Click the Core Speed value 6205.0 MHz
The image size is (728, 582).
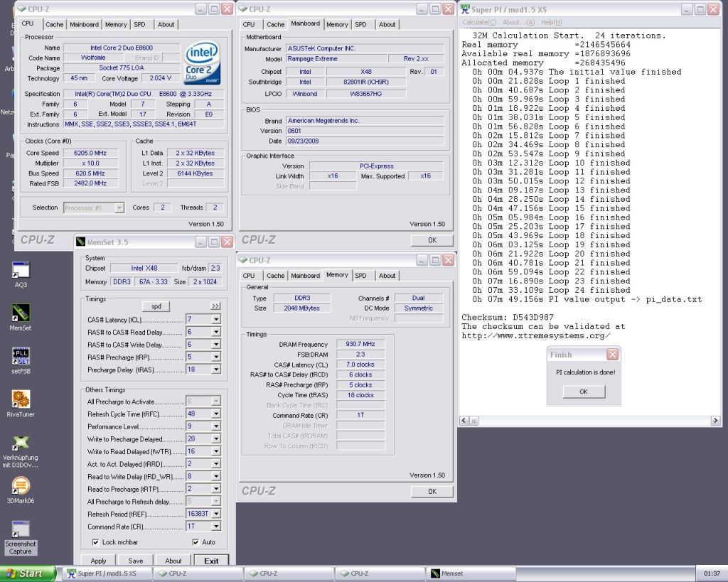tap(90, 153)
